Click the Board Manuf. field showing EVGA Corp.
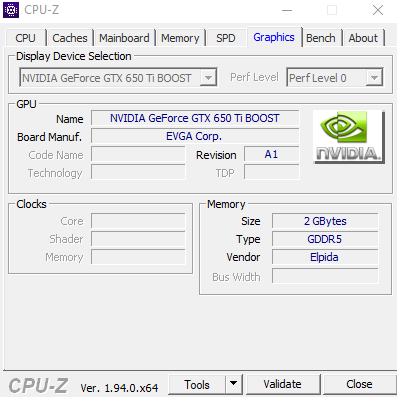The width and height of the screenshot is (397, 397). (195, 136)
